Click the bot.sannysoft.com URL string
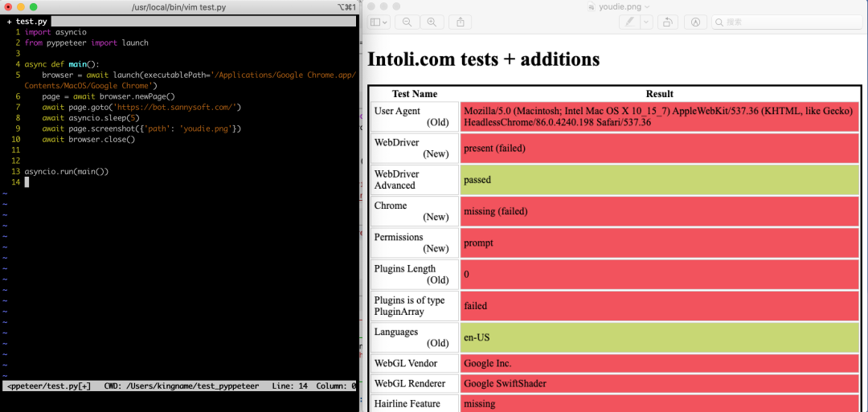The width and height of the screenshot is (868, 412). 177,107
